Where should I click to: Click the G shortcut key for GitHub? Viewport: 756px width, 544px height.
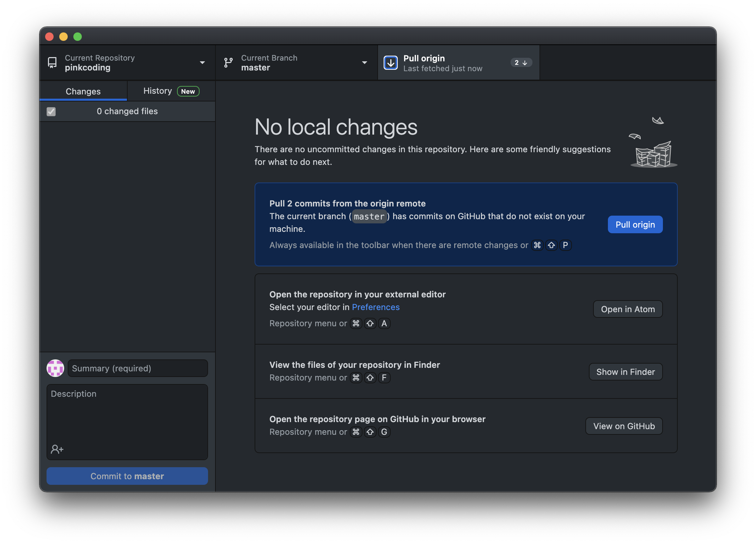tap(384, 432)
